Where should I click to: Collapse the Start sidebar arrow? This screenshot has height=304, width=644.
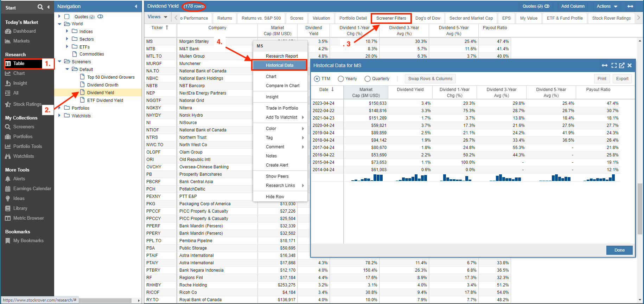tap(49, 7)
